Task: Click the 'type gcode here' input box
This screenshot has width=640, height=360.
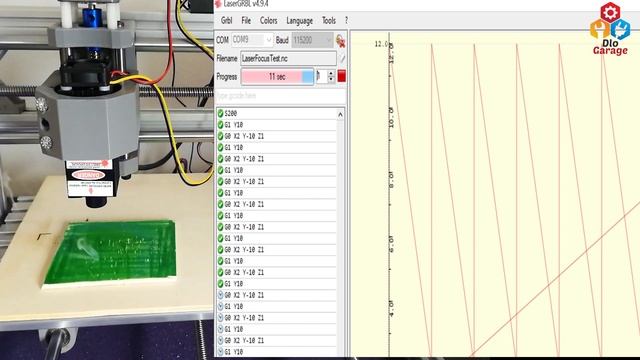Action: click(x=280, y=96)
